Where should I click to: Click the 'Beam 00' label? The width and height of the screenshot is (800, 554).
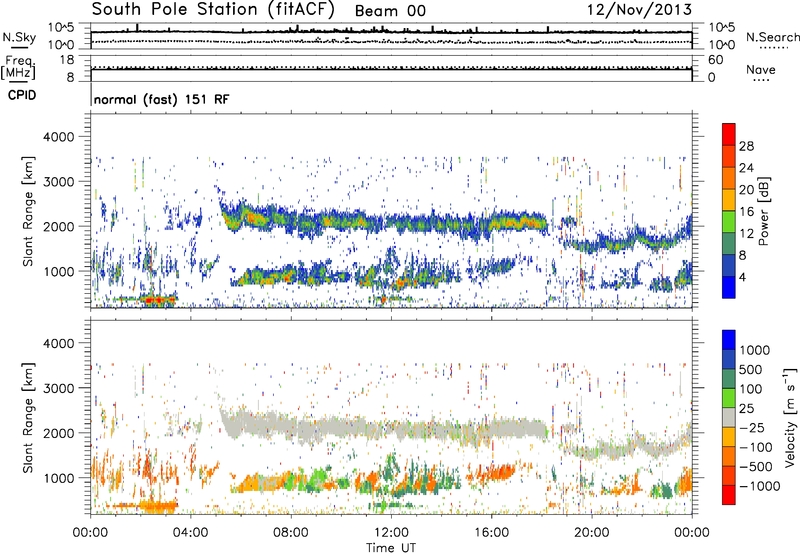(390, 11)
